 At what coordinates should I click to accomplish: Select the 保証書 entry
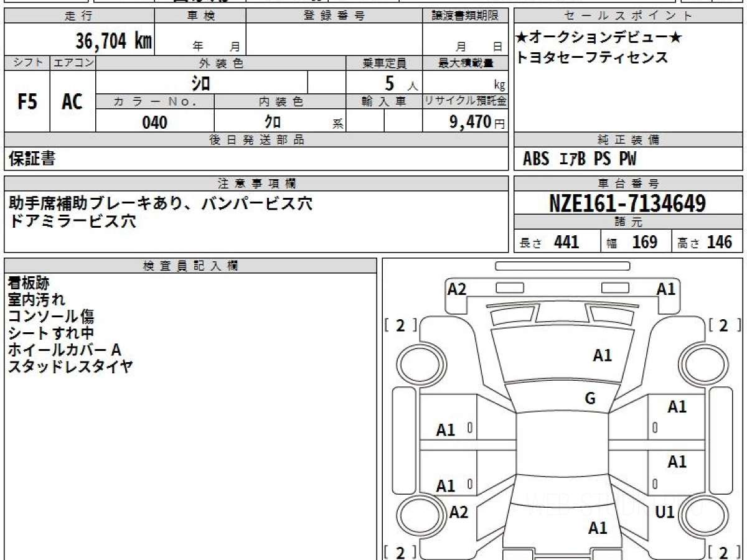(32, 159)
